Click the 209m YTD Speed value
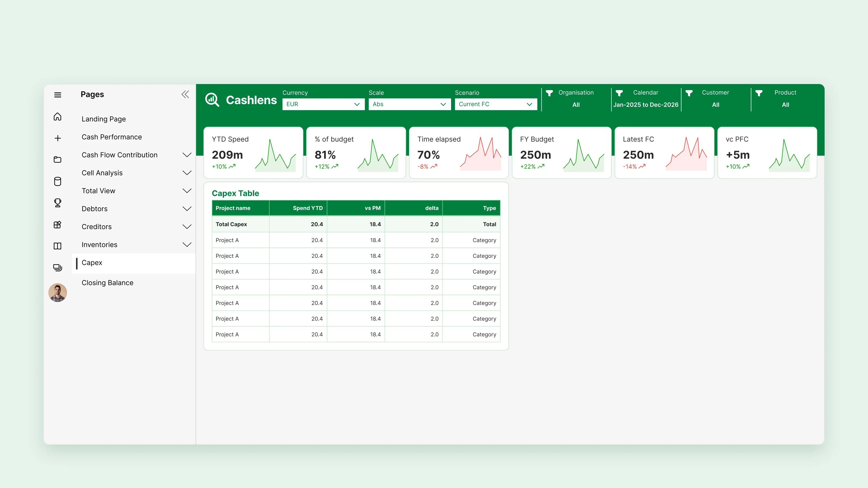 pyautogui.click(x=228, y=155)
